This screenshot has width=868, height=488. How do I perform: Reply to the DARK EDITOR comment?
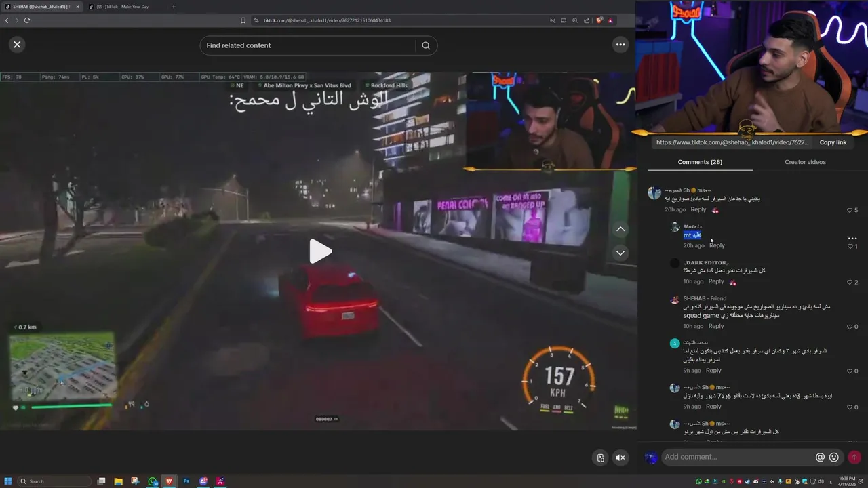(716, 281)
